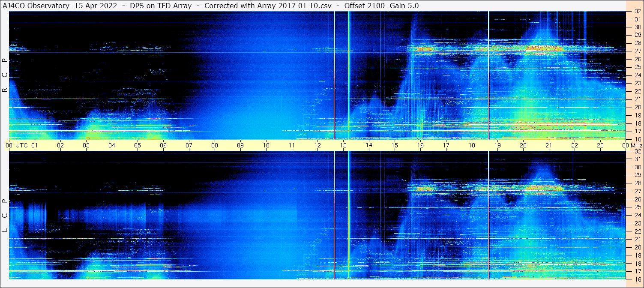Select hour 21 on the time axis
Screen dimensions: 644x288
(549, 145)
